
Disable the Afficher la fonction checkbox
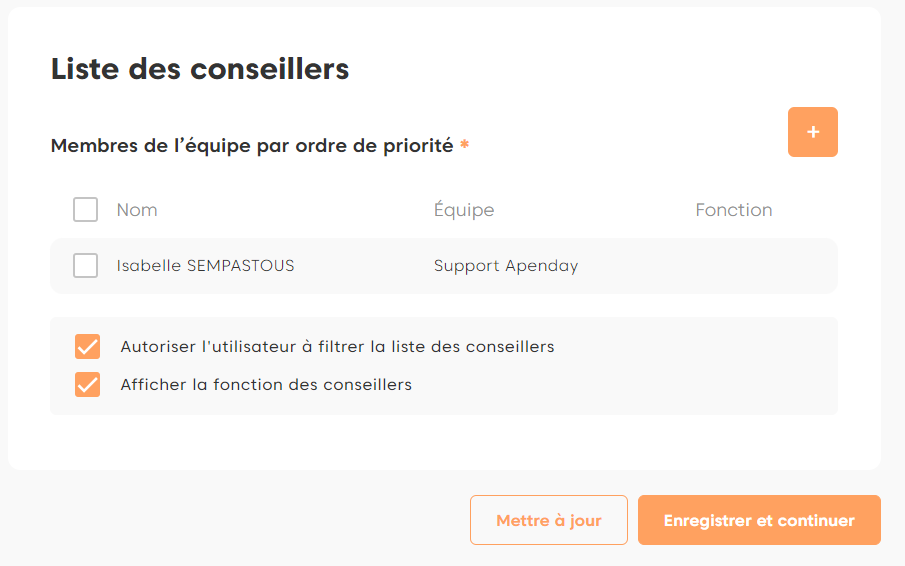click(x=88, y=384)
